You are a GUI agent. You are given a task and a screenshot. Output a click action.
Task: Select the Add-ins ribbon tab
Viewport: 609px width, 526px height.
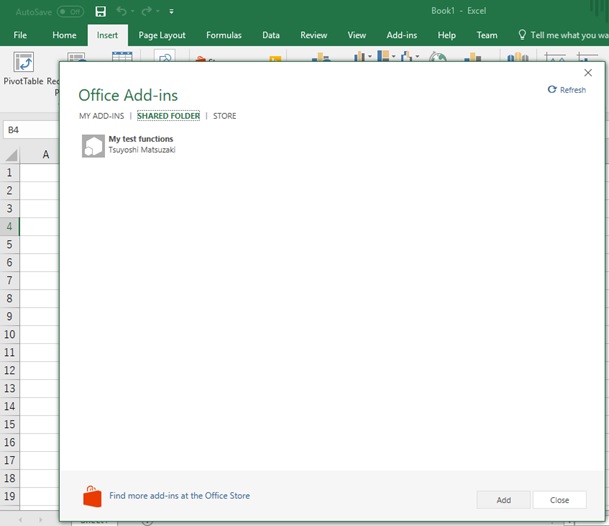402,35
